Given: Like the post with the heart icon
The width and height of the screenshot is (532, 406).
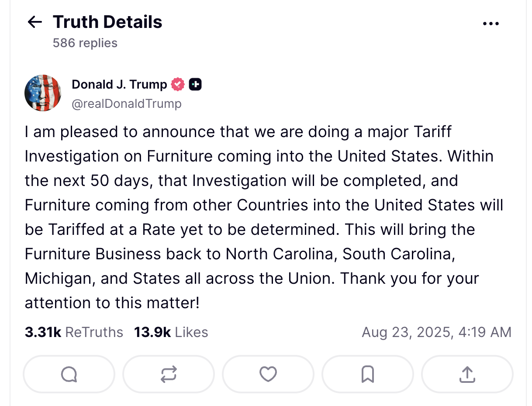Looking at the screenshot, I should (x=268, y=374).
